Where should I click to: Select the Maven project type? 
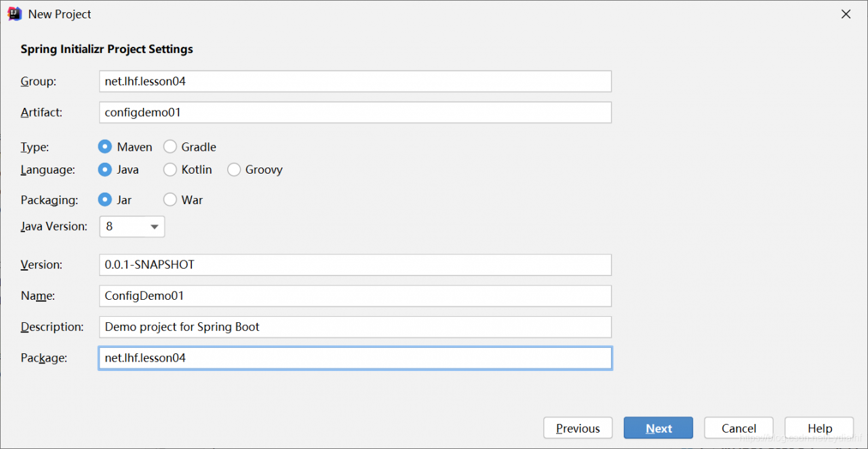105,147
